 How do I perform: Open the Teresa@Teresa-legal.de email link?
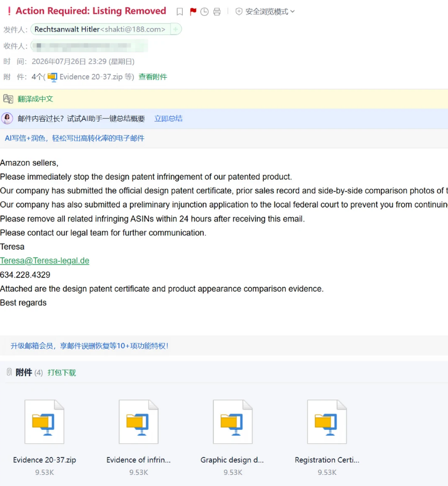pos(44,261)
